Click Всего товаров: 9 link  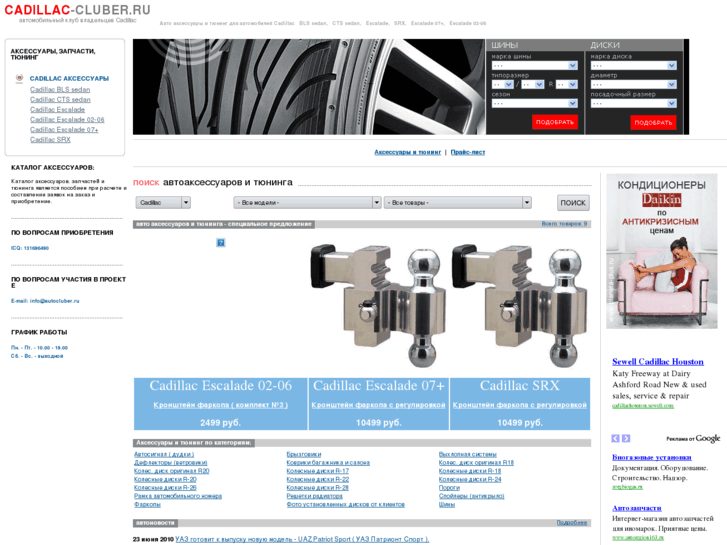click(x=564, y=224)
